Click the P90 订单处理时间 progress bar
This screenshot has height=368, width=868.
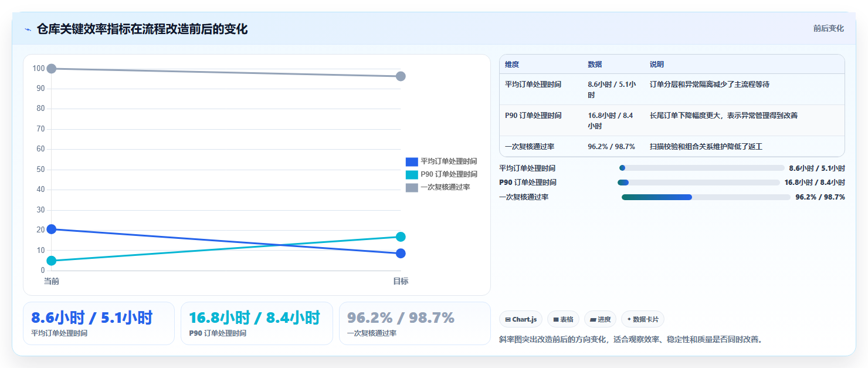click(699, 183)
